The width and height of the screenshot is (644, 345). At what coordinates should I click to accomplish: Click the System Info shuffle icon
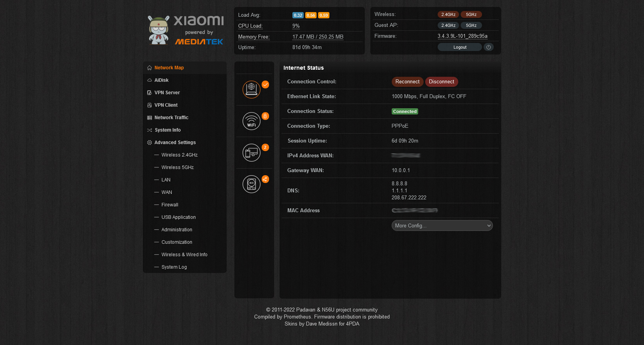[150, 130]
